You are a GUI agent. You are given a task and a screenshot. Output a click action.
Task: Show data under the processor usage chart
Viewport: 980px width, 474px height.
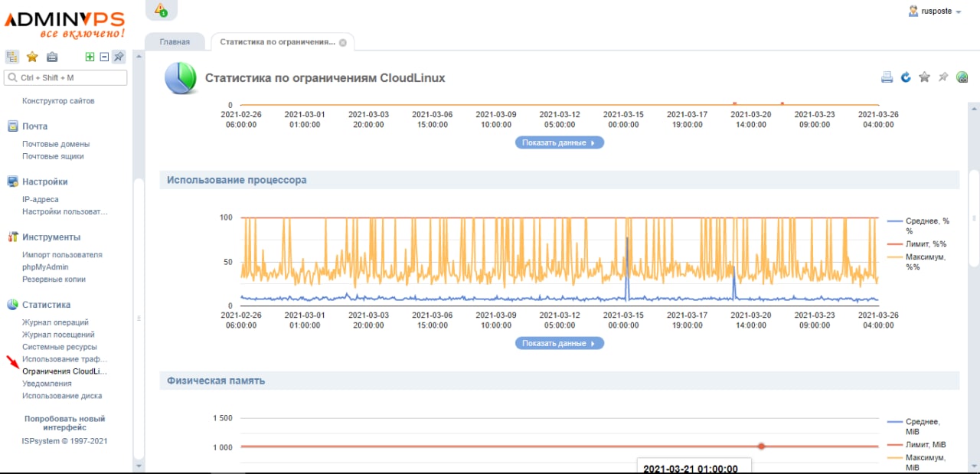559,343
